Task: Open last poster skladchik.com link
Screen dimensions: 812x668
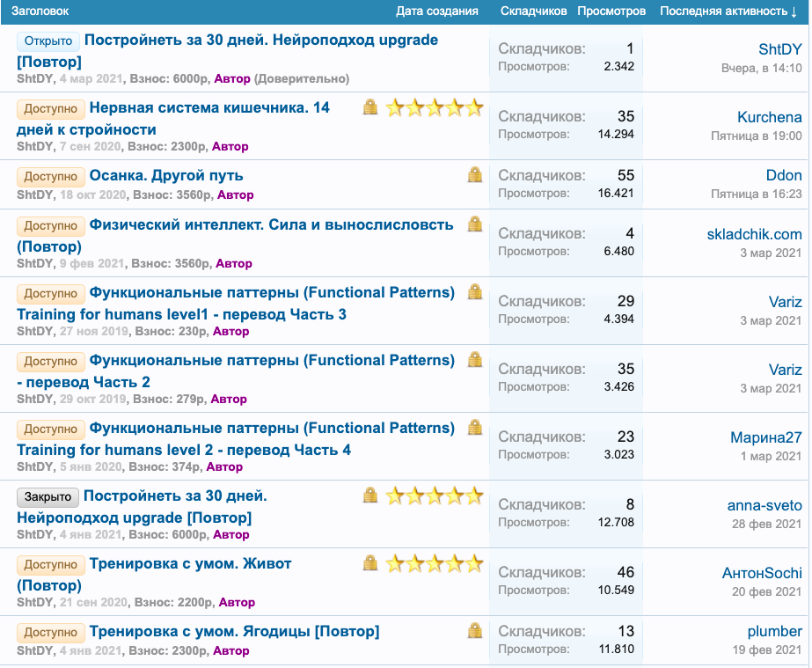Action: 754,234
